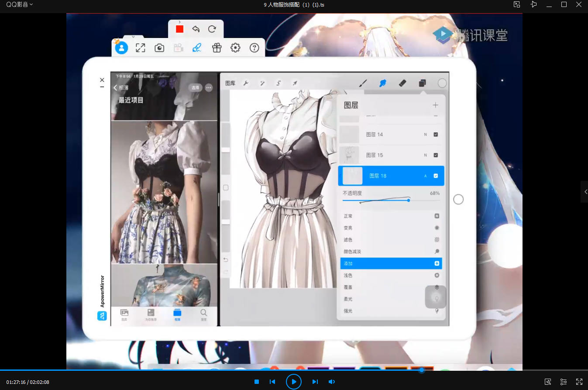
Task: Click the video progress bar handle
Action: pyautogui.click(x=422, y=370)
